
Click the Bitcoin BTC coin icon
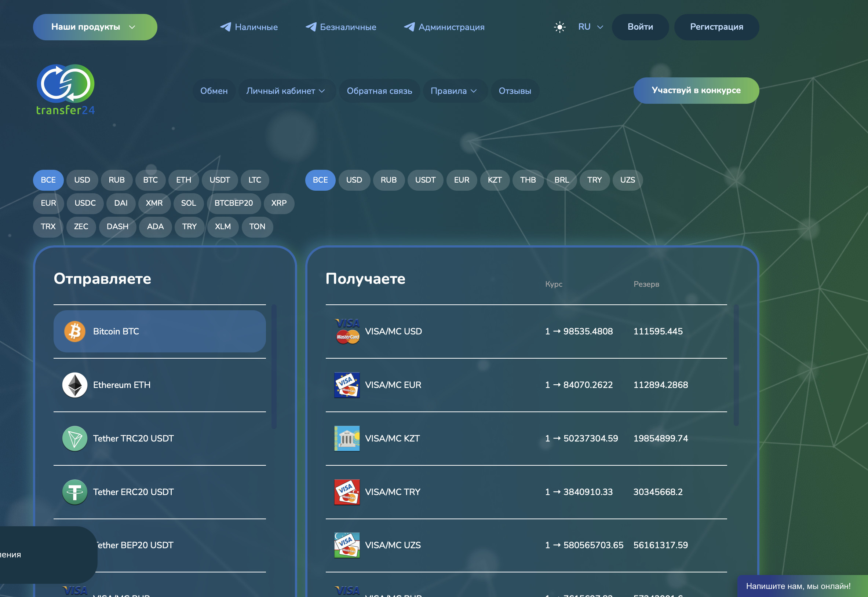click(x=75, y=332)
